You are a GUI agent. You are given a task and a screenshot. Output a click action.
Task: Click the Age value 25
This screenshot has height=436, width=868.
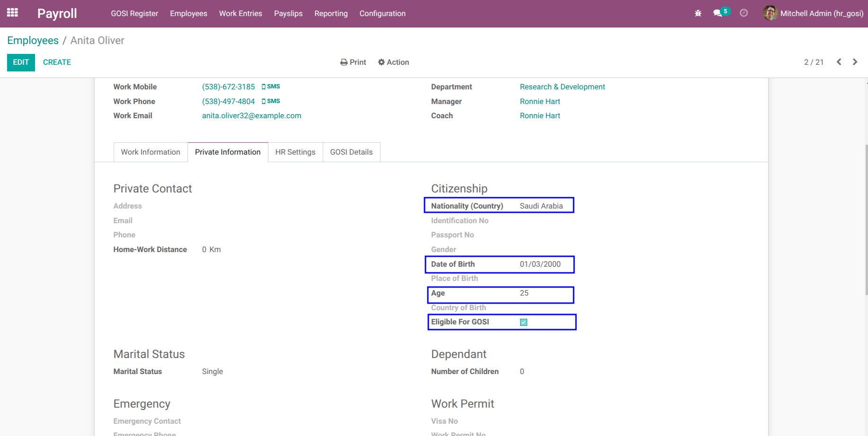524,293
